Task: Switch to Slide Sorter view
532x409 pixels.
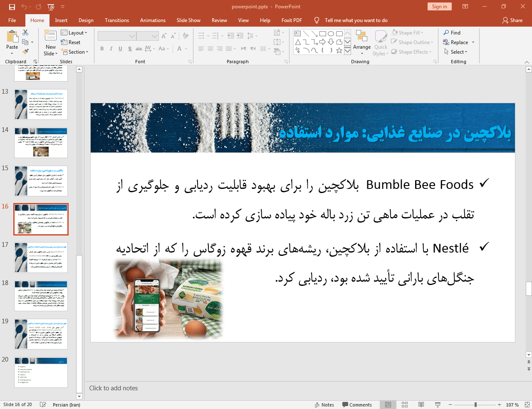Action: [x=405, y=405]
